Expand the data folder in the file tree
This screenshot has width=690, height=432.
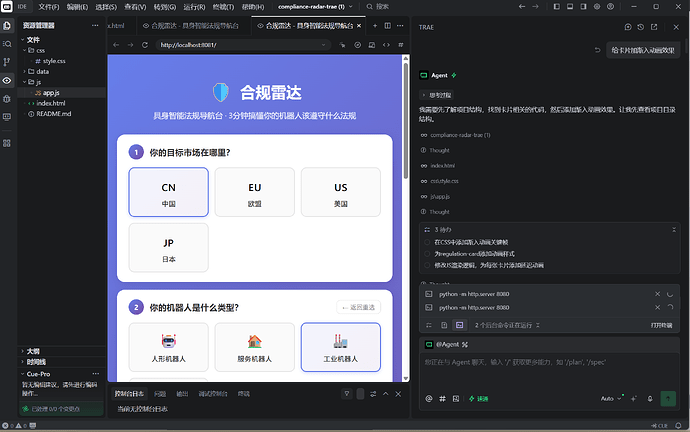[25, 71]
